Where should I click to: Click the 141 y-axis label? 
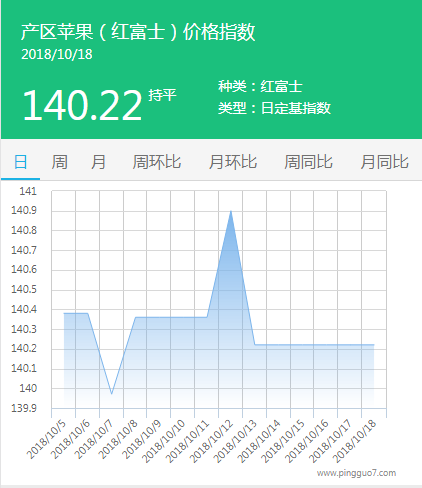(x=28, y=191)
